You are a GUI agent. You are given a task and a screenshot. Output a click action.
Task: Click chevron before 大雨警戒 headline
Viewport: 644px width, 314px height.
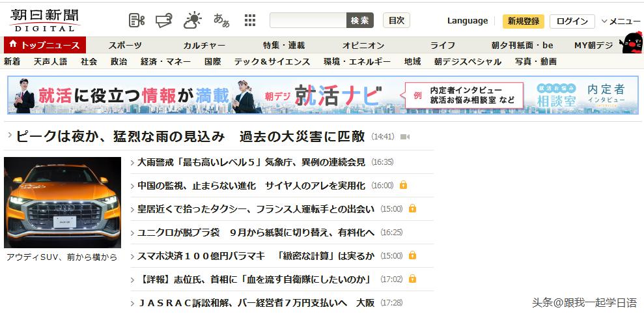click(x=132, y=163)
